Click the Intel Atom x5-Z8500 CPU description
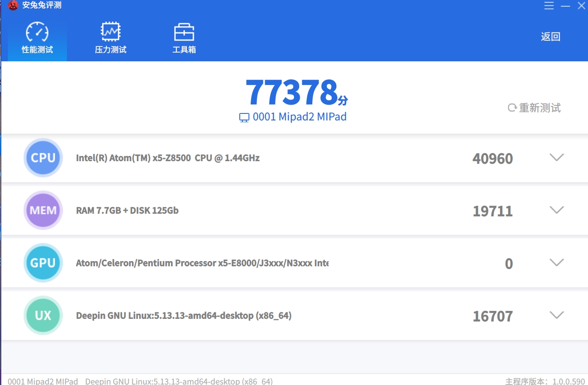Viewport: 588px width, 385px height. (x=168, y=158)
